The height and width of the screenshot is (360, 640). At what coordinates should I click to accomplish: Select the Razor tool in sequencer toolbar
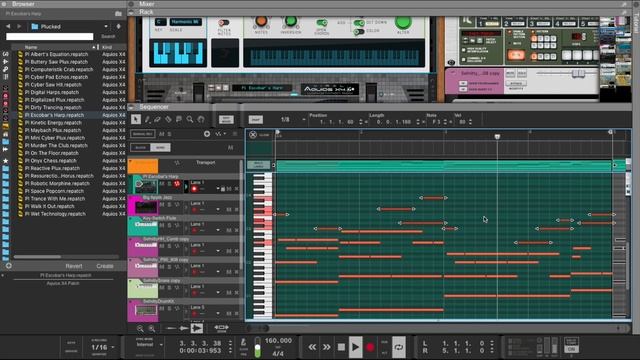click(168, 120)
